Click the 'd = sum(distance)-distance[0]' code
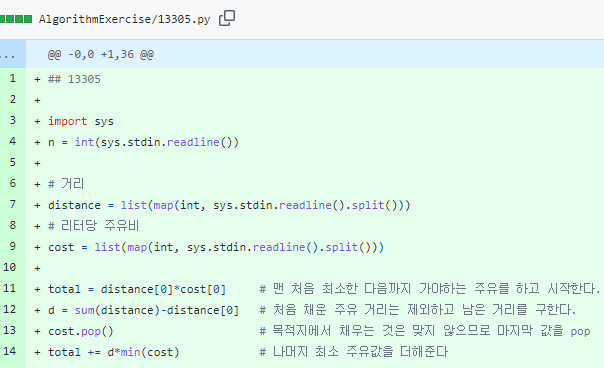 [143, 310]
